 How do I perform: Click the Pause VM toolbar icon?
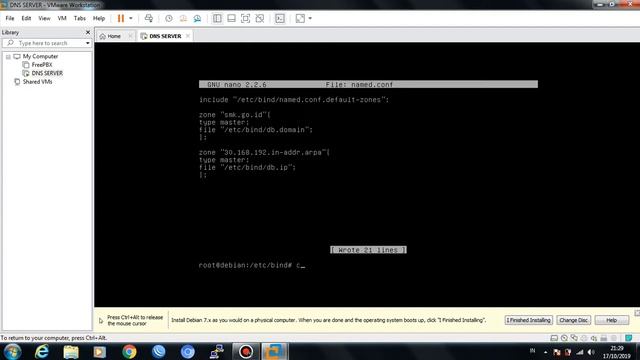(x=121, y=18)
